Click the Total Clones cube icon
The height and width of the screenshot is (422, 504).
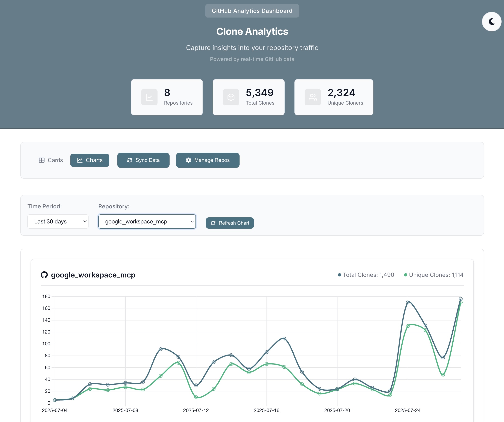coord(231,97)
